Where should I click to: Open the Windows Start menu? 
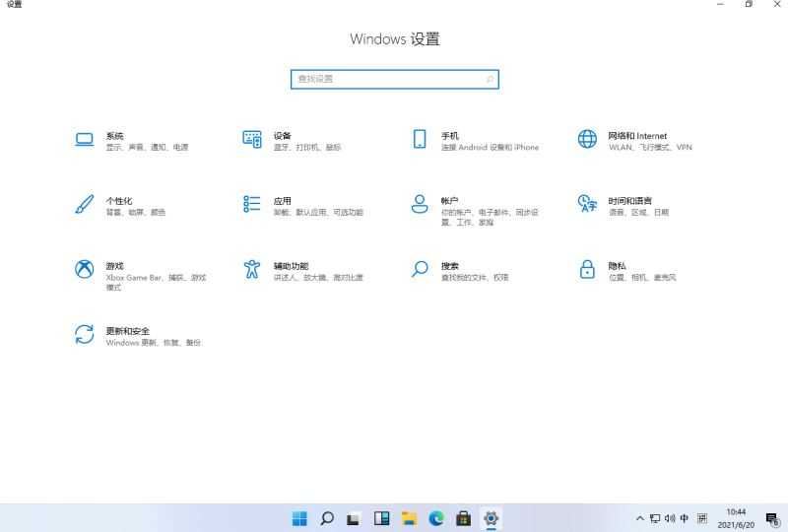coord(299,518)
